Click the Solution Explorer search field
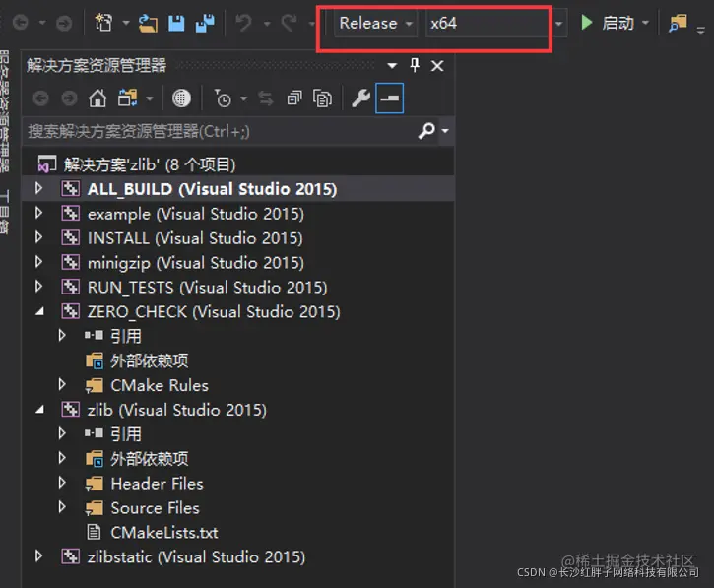 219,131
